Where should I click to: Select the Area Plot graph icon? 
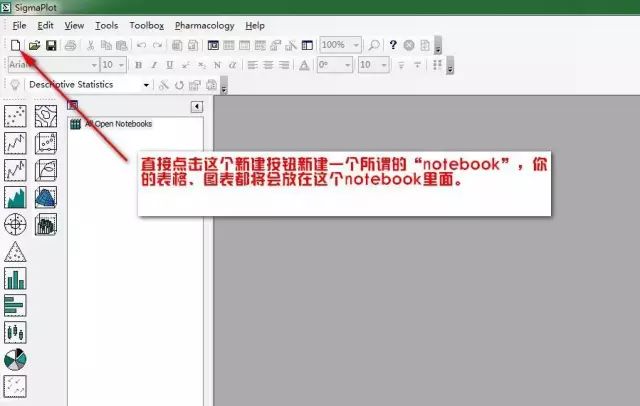pos(15,197)
